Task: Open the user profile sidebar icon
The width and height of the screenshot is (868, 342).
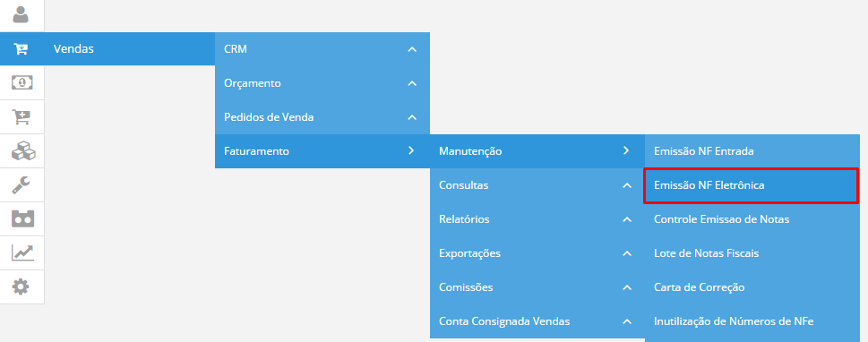Action: 21,14
